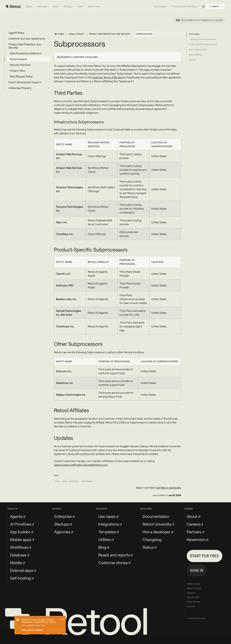231x644 pixels.
Task: Click the external link icon next to Agents
Action: [x=24, y=517]
